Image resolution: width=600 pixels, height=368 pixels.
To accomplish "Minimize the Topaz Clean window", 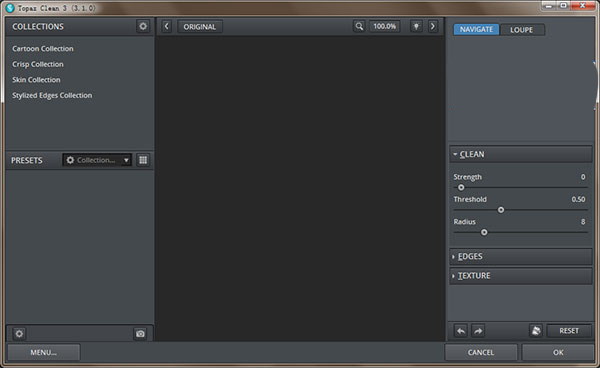I will coord(549,6).
